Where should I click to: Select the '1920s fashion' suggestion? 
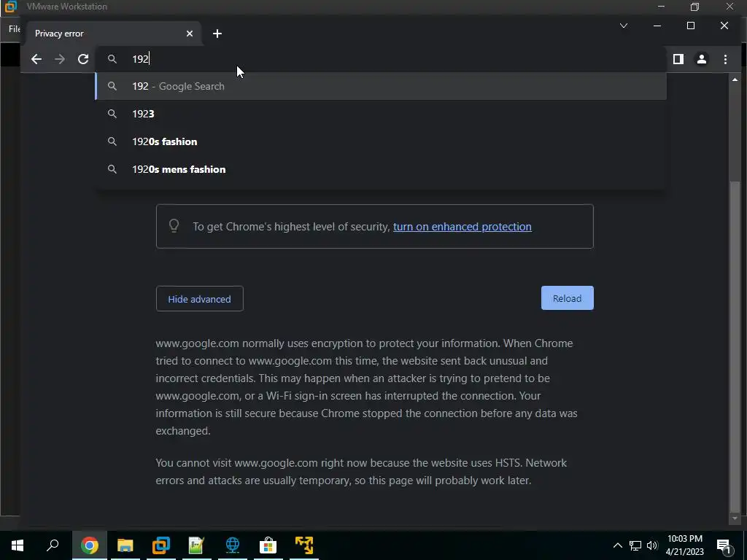381,141
